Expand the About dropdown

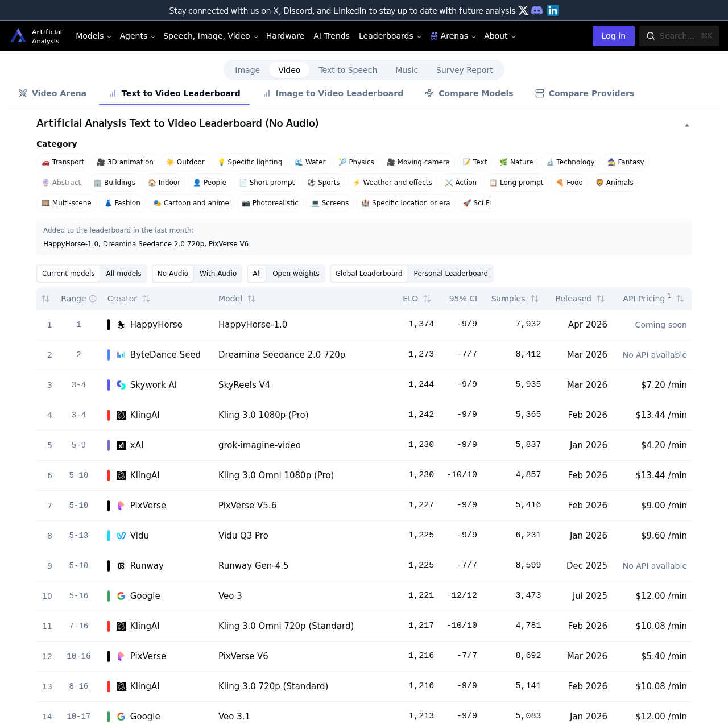(499, 36)
